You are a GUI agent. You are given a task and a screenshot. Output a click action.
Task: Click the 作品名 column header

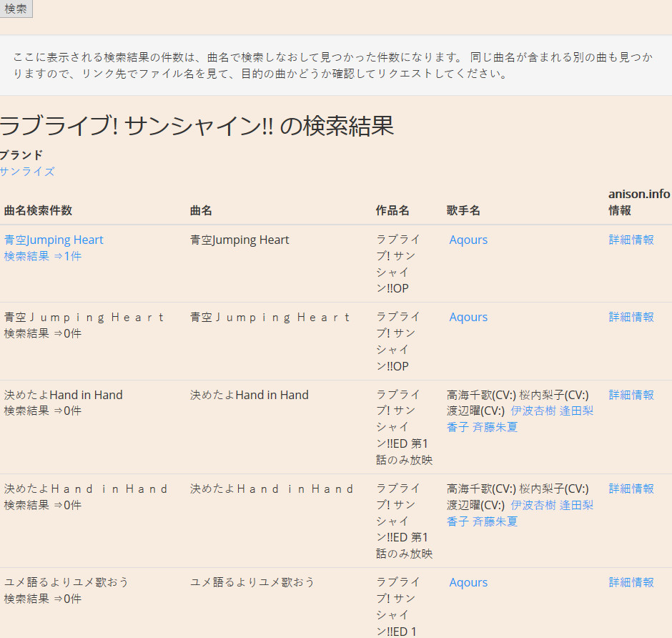pos(392,210)
